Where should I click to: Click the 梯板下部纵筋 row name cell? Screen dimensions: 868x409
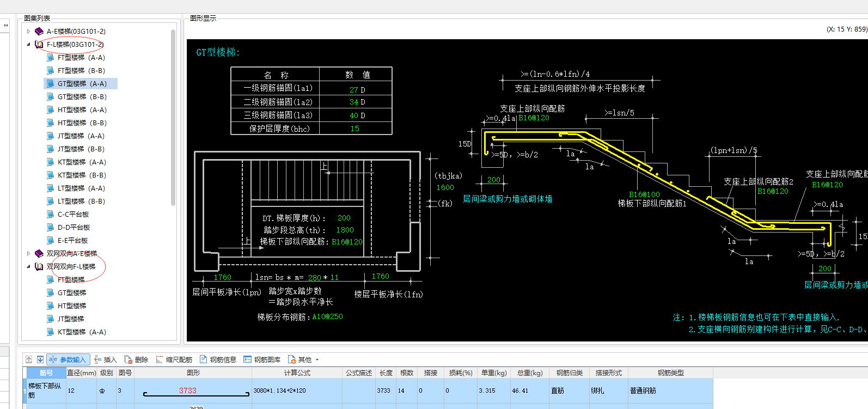click(46, 390)
